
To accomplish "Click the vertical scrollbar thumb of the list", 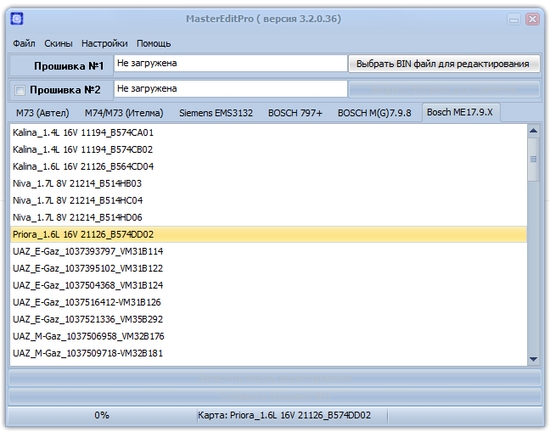I will coord(534,159).
